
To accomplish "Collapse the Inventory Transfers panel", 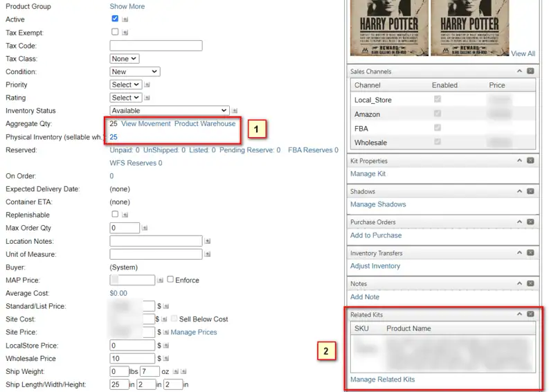I will [x=520, y=253].
